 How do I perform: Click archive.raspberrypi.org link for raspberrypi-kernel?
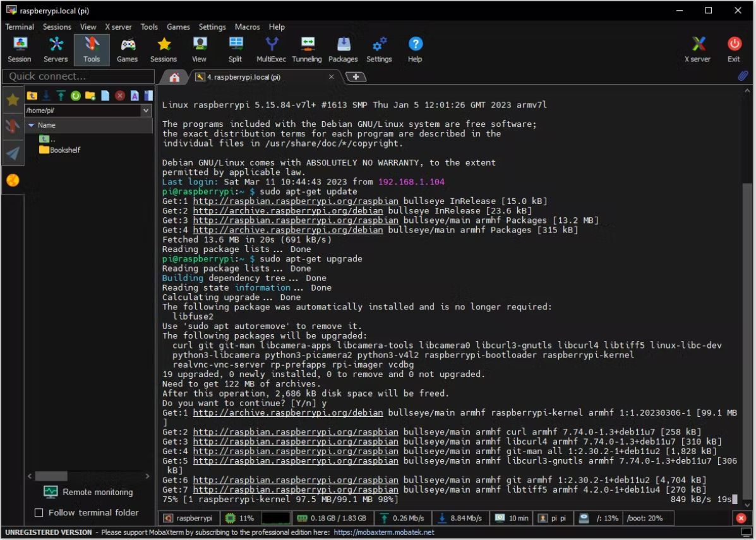pyautogui.click(x=288, y=412)
